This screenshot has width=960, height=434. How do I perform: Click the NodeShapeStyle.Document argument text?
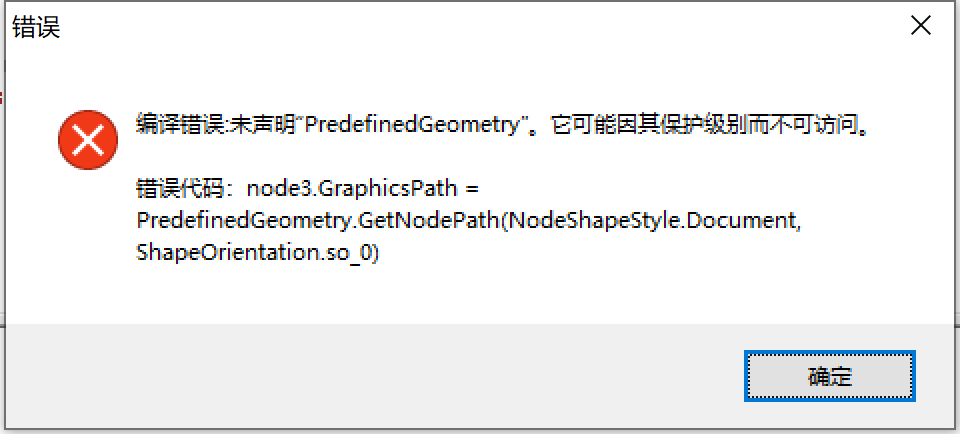pos(652,221)
